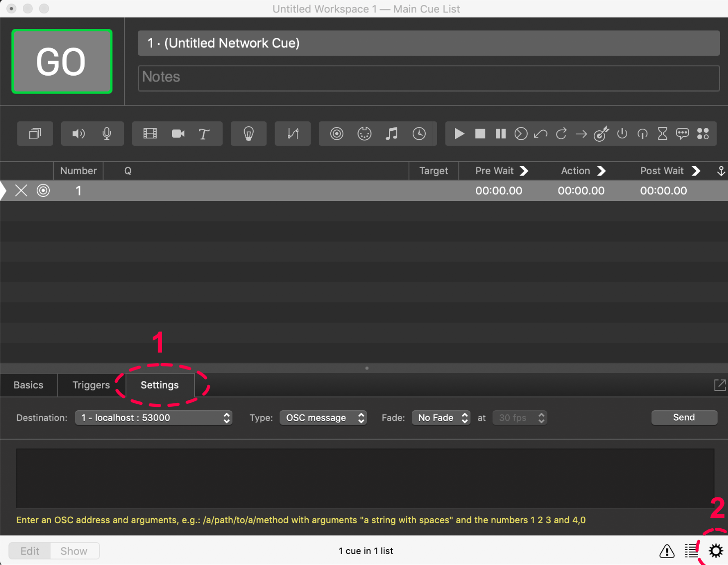Screen dimensions: 728x565
Task: Switch workspace to Show mode
Action: [74, 551]
